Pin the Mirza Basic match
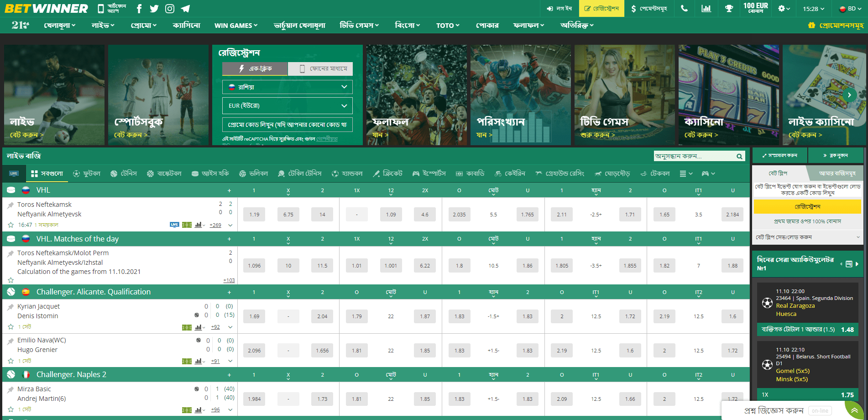 tap(10, 389)
